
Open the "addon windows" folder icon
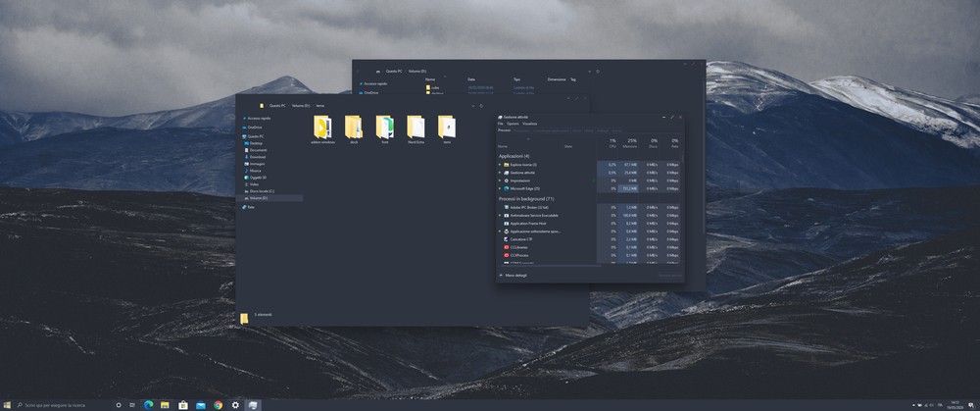click(x=322, y=128)
